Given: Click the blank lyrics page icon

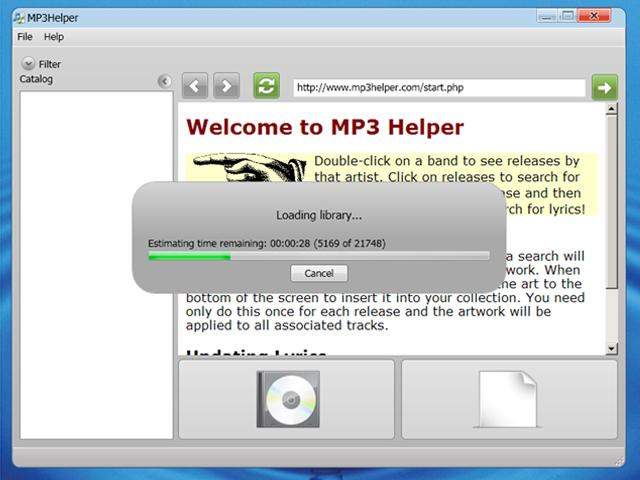Looking at the screenshot, I should 508,399.
